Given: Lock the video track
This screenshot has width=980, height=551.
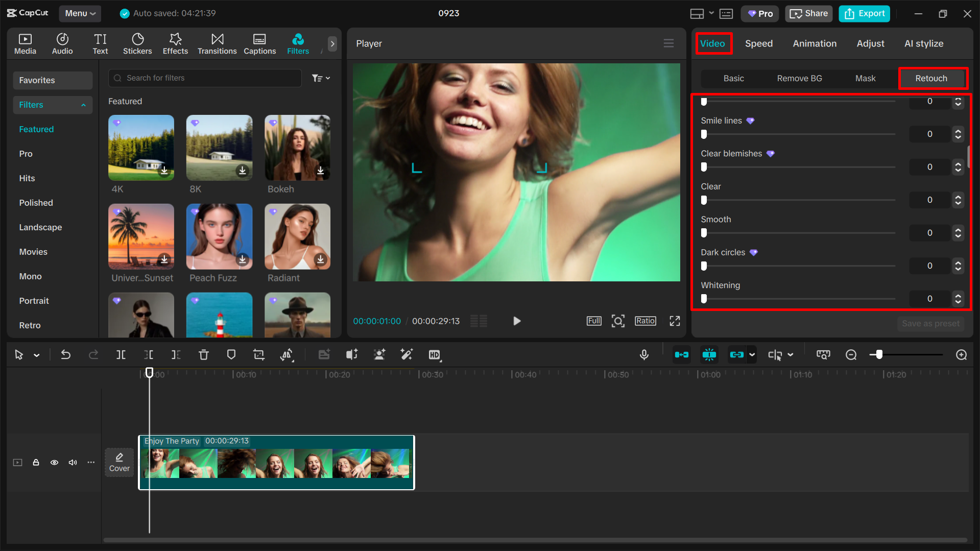Looking at the screenshot, I should click(x=36, y=462).
